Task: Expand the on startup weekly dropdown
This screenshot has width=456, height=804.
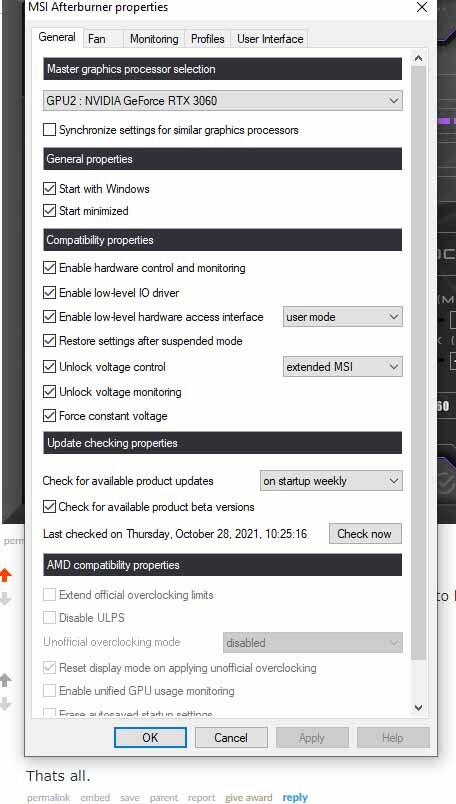Action: pyautogui.click(x=331, y=481)
